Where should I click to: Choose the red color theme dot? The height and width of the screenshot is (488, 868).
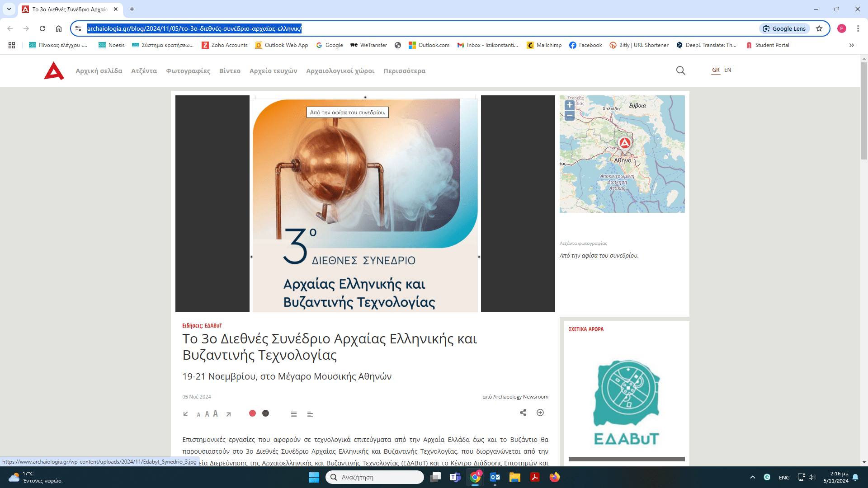pyautogui.click(x=252, y=413)
